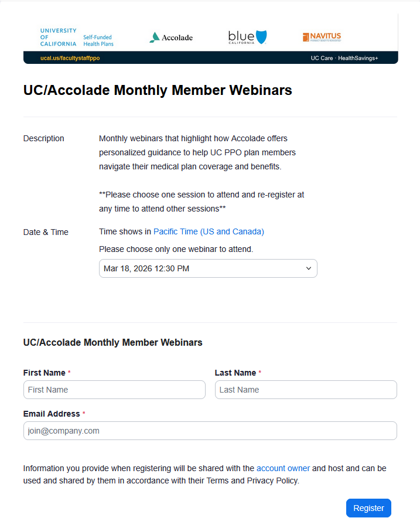Click the smaller form section heading above First Name
420x518 pixels.
point(112,343)
